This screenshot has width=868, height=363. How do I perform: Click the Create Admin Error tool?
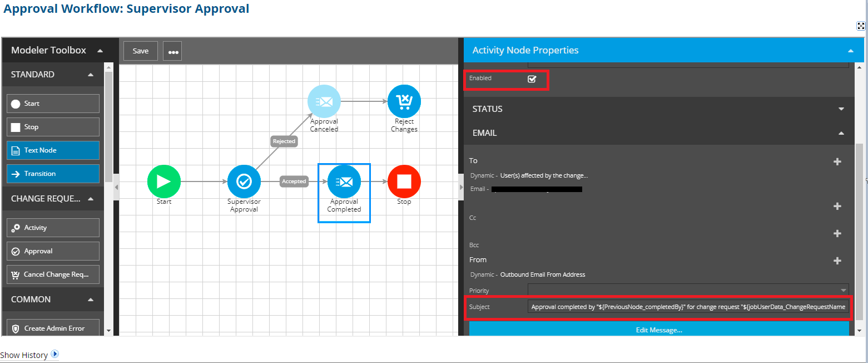pos(52,328)
